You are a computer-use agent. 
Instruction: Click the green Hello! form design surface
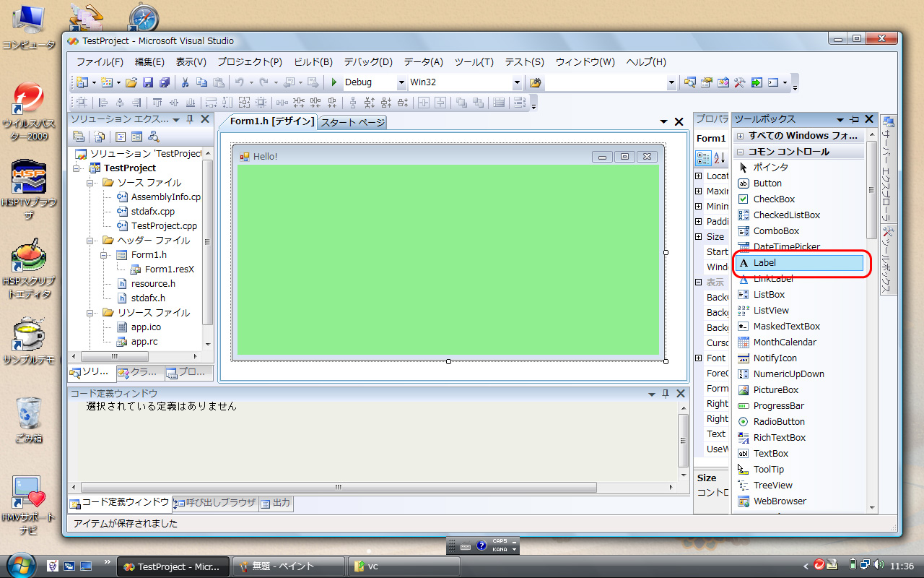448,260
